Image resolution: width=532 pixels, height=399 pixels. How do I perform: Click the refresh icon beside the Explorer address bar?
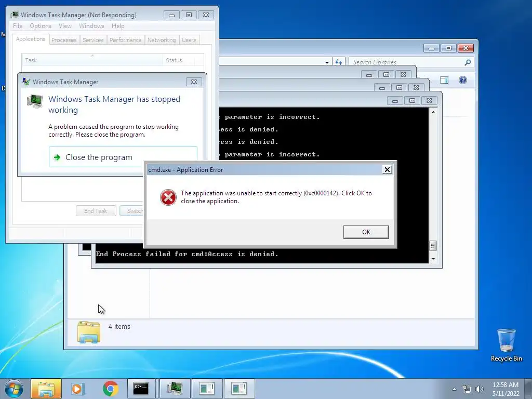(x=339, y=62)
